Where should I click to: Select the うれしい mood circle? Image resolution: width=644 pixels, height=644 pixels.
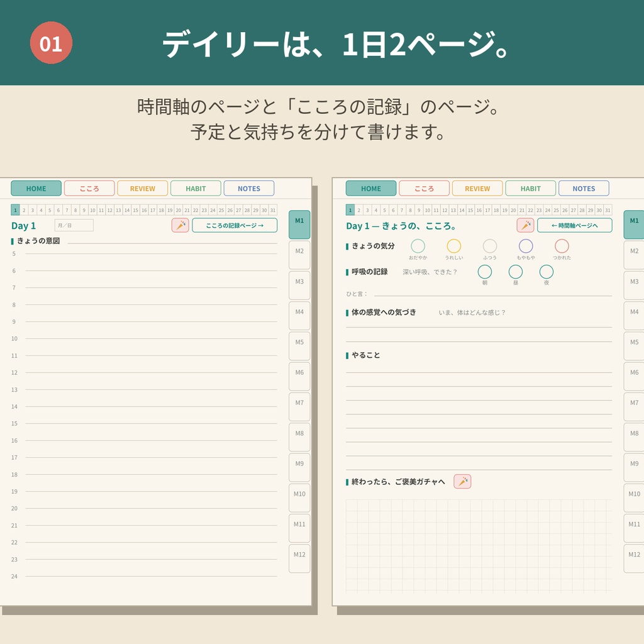[x=454, y=246]
